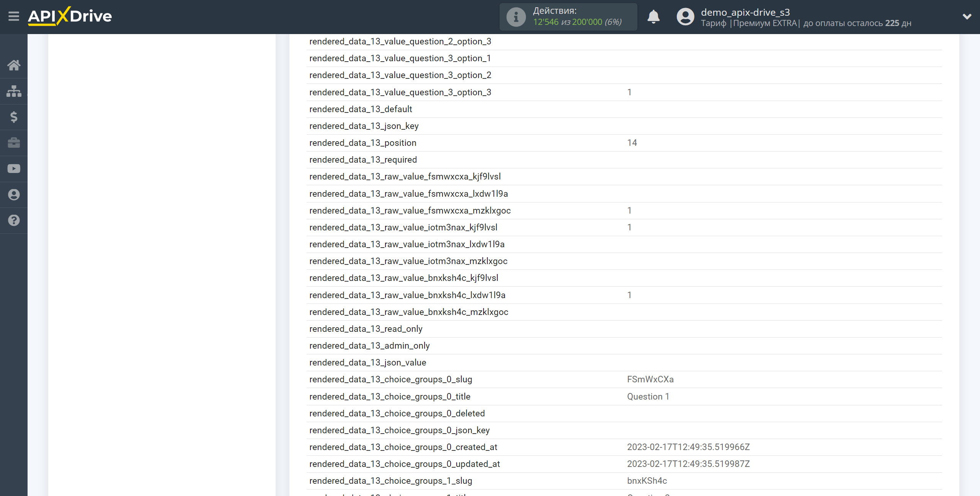980x496 pixels.
Task: Open the profile sidebar icon
Action: pyautogui.click(x=14, y=194)
